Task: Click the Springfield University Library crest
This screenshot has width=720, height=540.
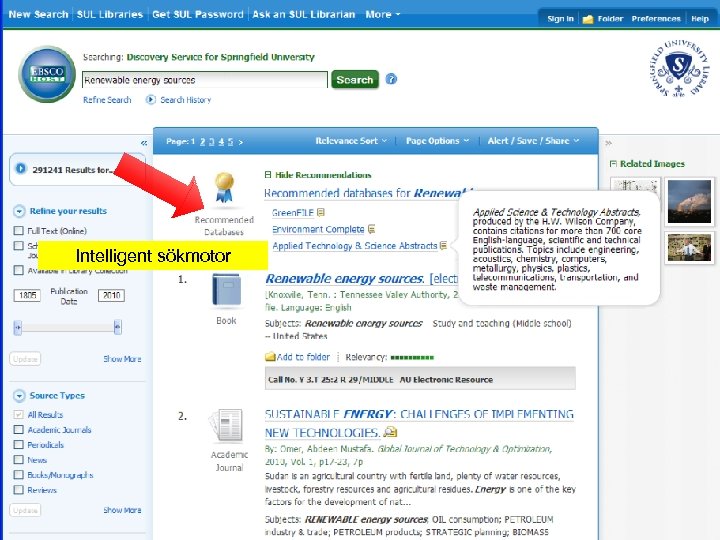Action: 679,68
